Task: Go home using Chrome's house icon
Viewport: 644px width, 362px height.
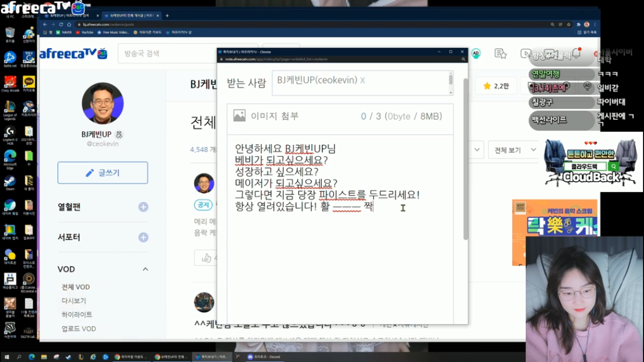Action: [69, 24]
